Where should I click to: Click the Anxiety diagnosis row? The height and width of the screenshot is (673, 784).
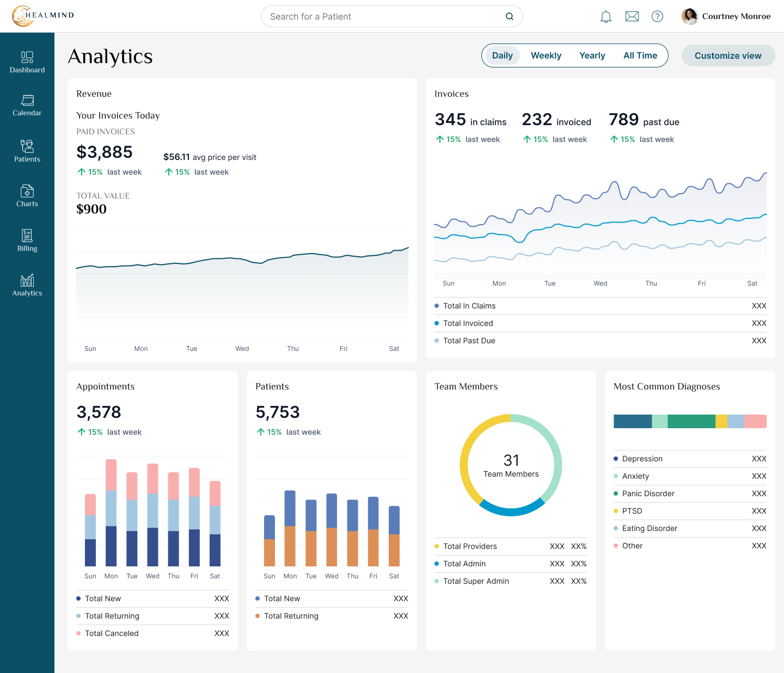pyautogui.click(x=690, y=476)
